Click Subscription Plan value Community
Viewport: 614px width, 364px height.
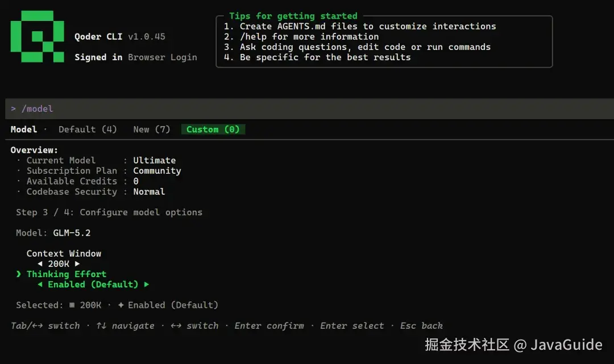pos(157,171)
